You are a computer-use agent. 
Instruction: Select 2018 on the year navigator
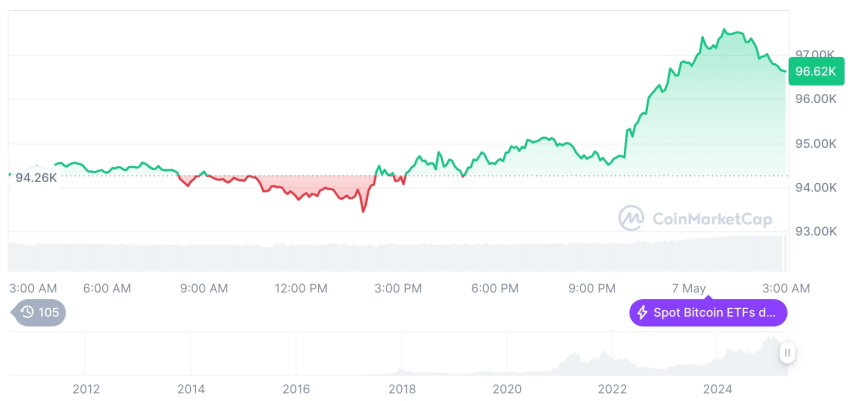[x=402, y=389]
